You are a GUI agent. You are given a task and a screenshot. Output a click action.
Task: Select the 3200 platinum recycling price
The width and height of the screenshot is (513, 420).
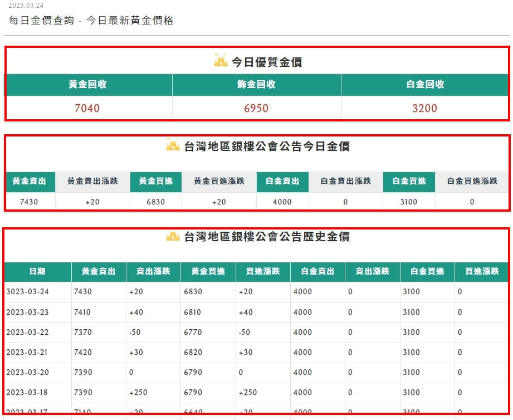424,108
